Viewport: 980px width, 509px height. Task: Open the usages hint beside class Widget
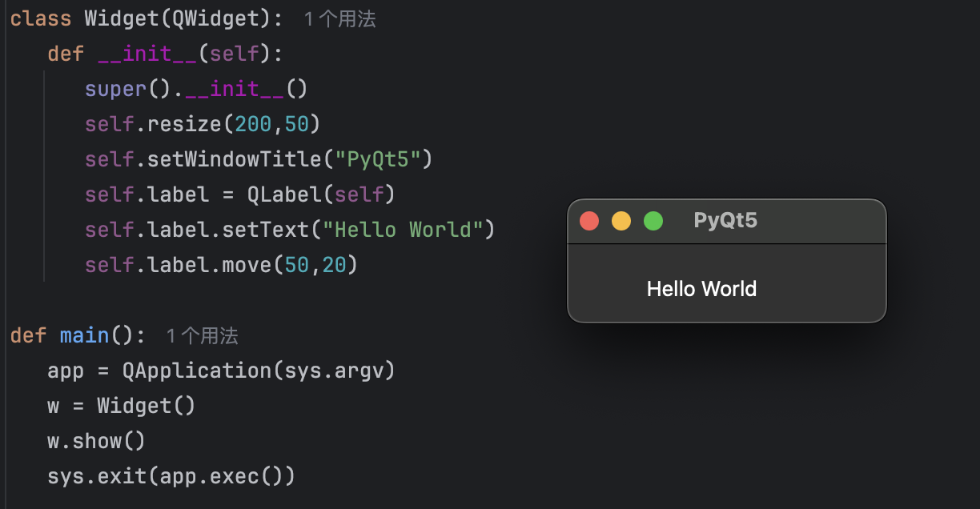[x=339, y=19]
